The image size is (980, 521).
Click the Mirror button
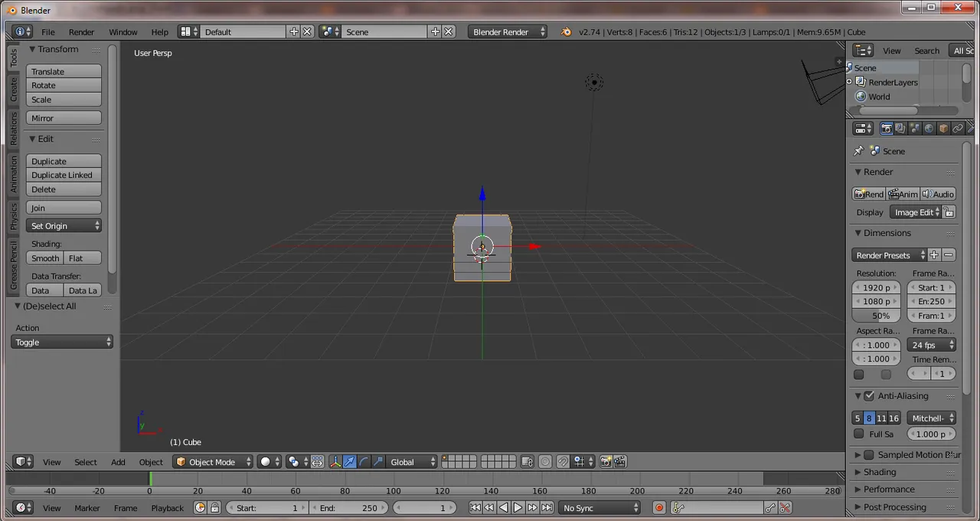pyautogui.click(x=64, y=118)
